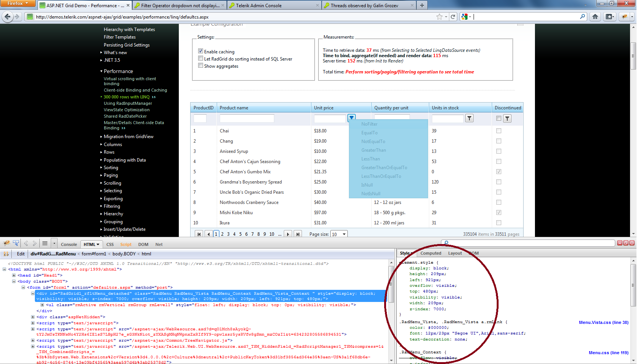Screen dimensions: 638x364
Task: Switch to the Firebug Console tab
Action: (69, 244)
